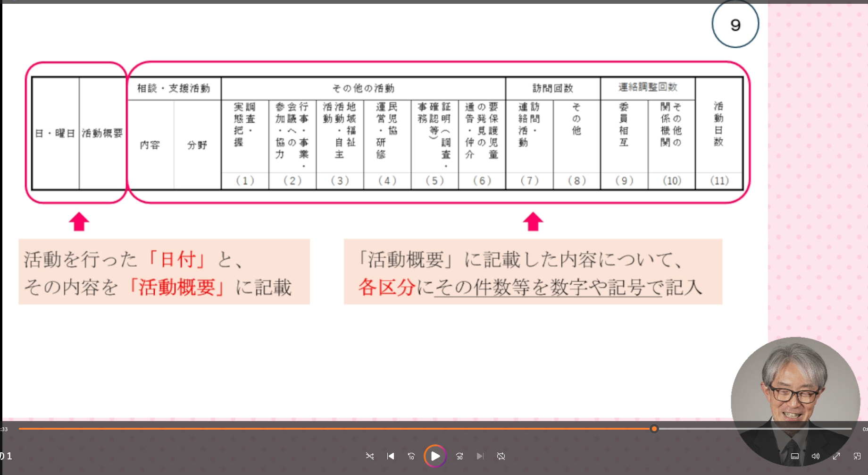Switch to mini player view
The image size is (868, 475).
coord(857,456)
